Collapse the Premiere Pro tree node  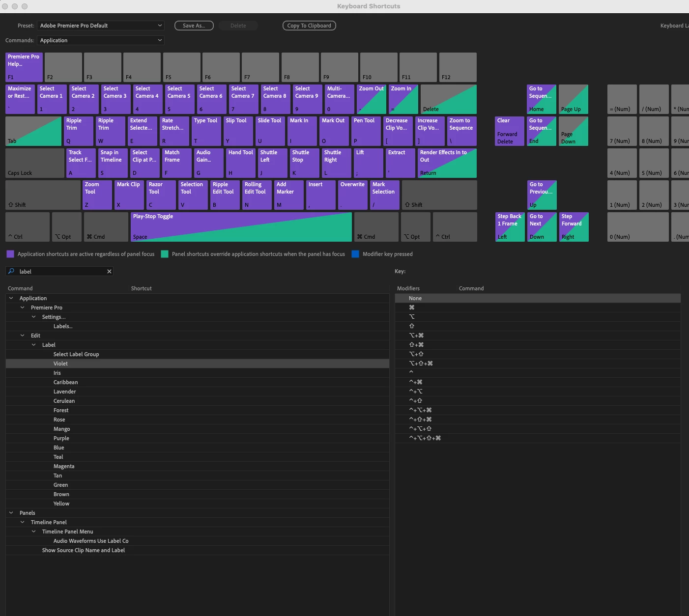[22, 308]
